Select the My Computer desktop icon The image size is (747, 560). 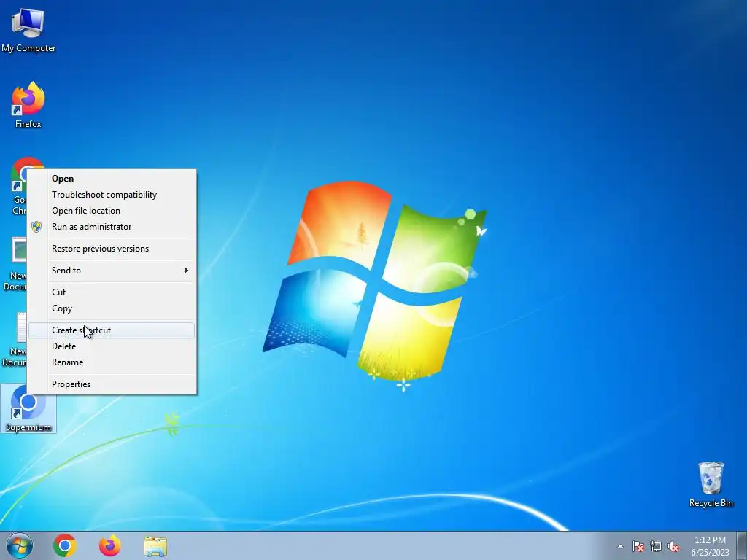click(x=28, y=31)
